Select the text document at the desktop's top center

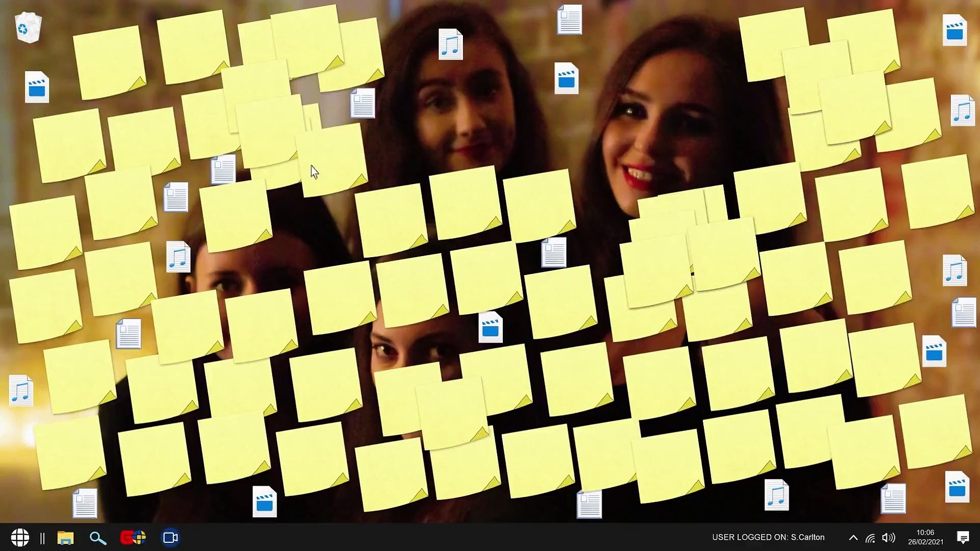(x=569, y=19)
